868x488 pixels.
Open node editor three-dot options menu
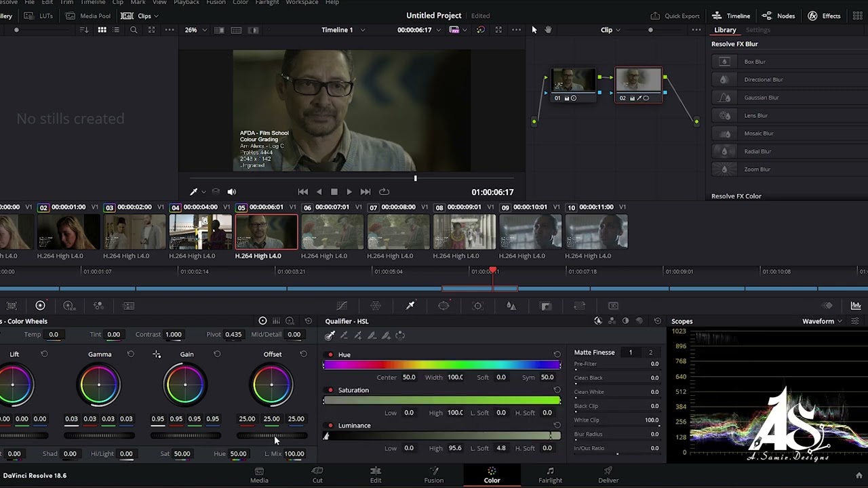[696, 30]
